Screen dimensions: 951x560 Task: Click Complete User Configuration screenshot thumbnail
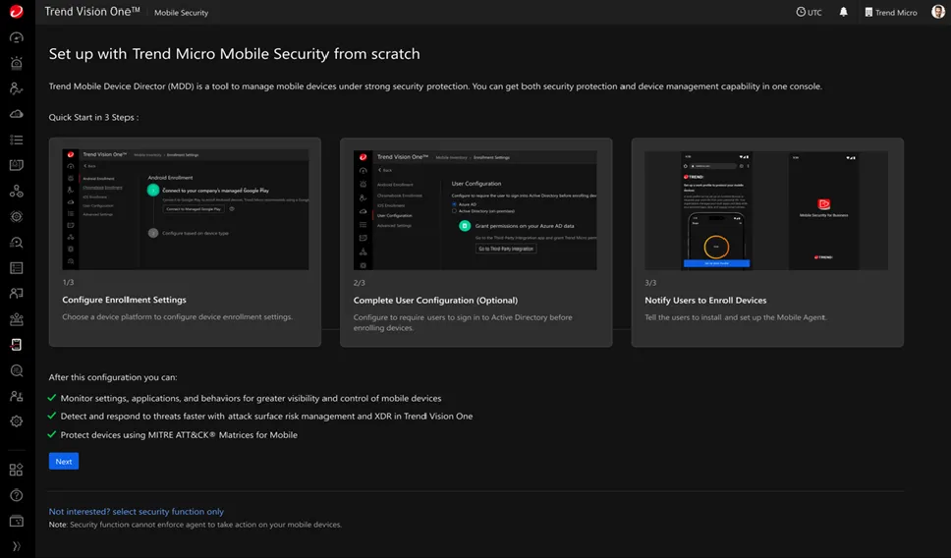475,210
